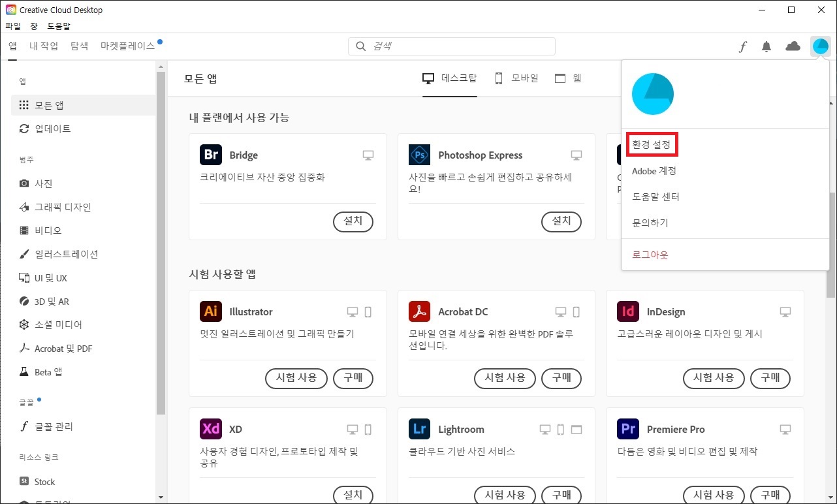This screenshot has height=504, width=837.
Task: Click the large profile avatar in account menu
Action: pos(652,94)
